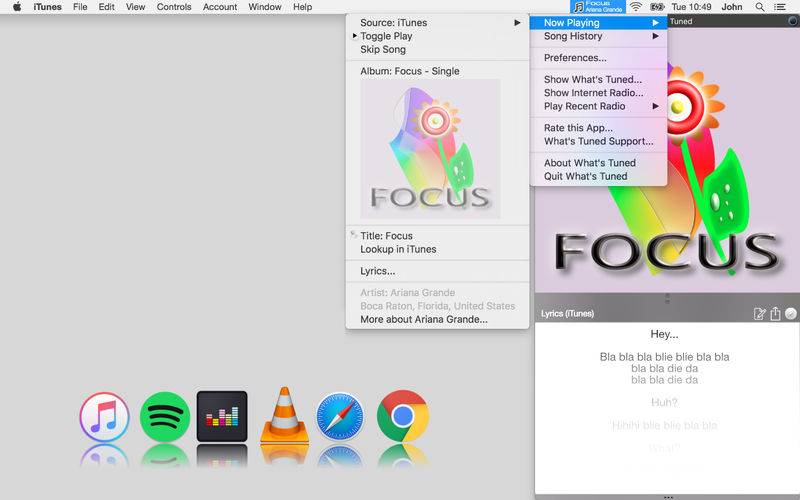
Task: Choose About What's Tuned
Action: [x=598, y=163]
